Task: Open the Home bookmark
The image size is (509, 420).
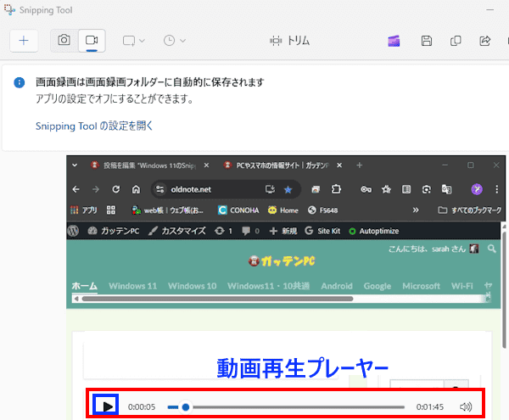Action: point(283,210)
